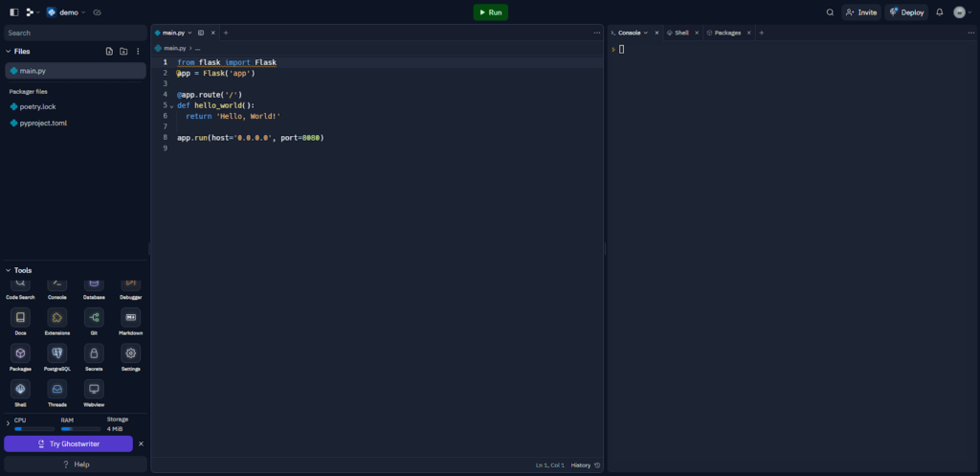Open the editor pane three-dot menu
This screenshot has width=980, height=476.
[x=597, y=33]
